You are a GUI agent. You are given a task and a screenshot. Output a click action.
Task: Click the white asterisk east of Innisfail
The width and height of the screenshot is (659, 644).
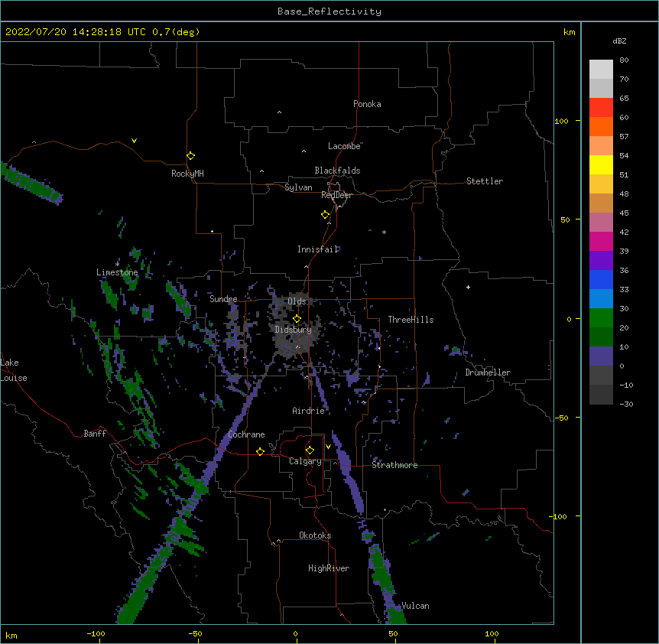pos(384,232)
